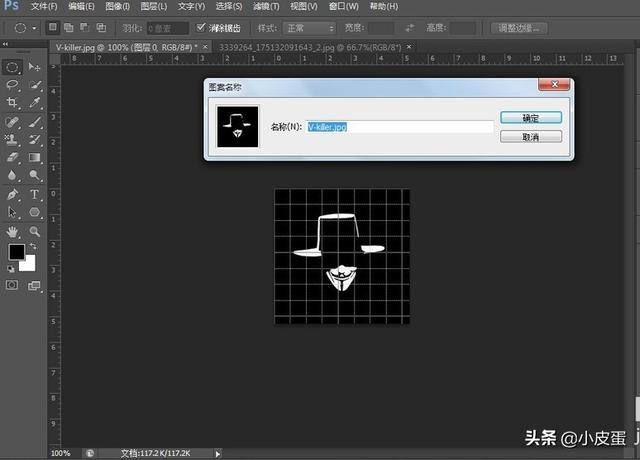640x460 pixels.
Task: Select the History Brush tool
Action: point(35,140)
